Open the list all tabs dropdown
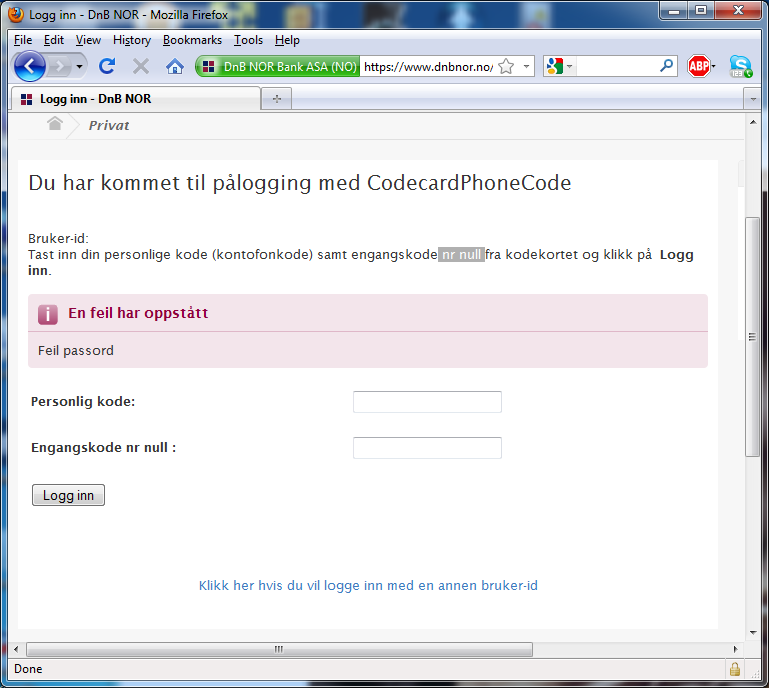Viewport: 769px width, 688px height. tap(753, 99)
